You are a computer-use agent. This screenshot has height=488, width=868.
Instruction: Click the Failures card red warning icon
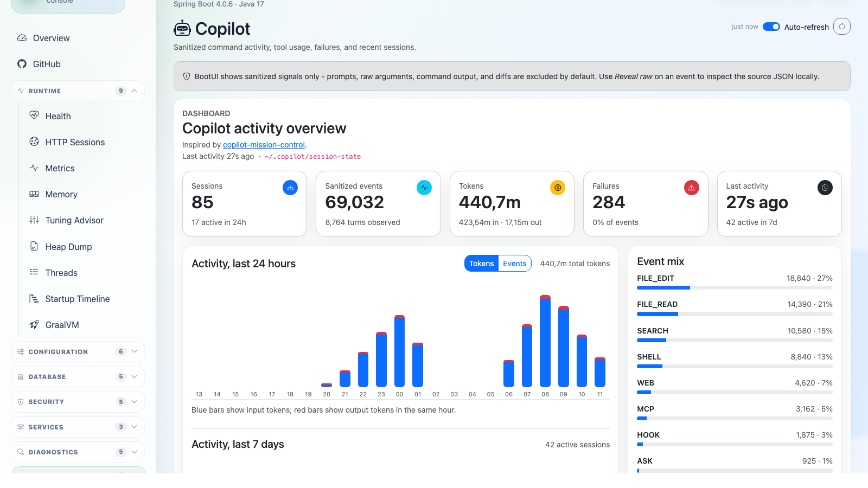(692, 188)
